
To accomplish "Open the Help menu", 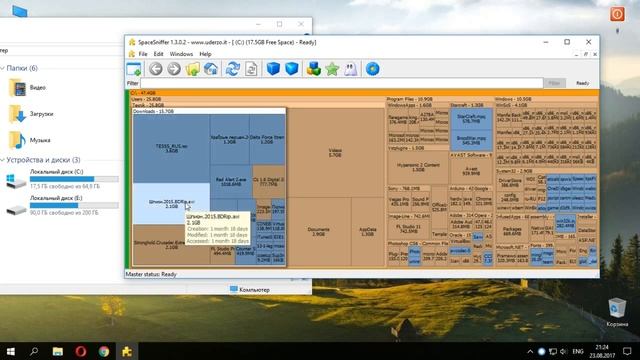I will coord(205,54).
